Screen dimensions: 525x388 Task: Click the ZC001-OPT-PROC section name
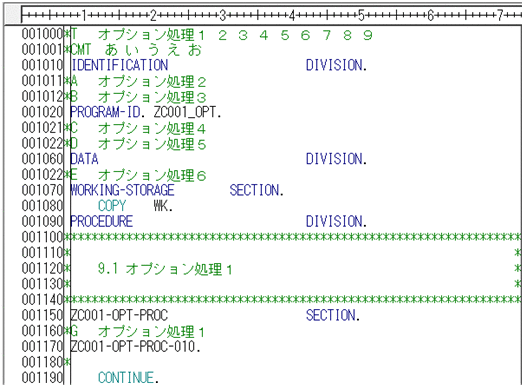[x=119, y=315]
